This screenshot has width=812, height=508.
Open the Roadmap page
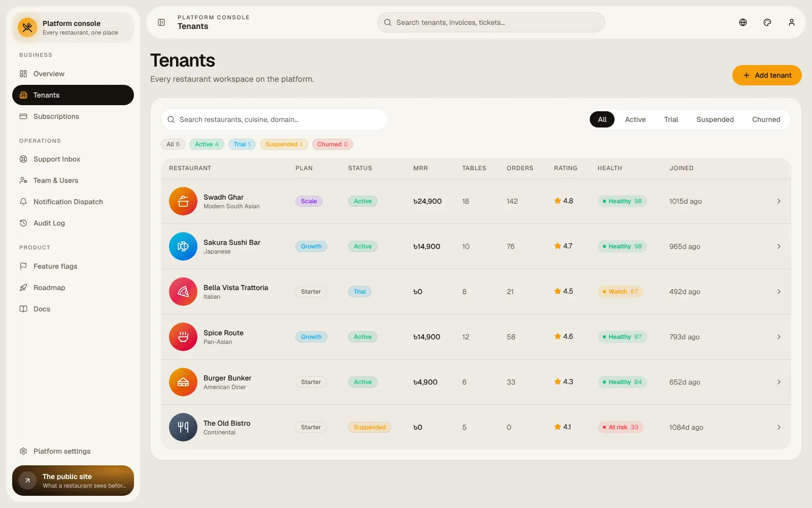coord(73,288)
